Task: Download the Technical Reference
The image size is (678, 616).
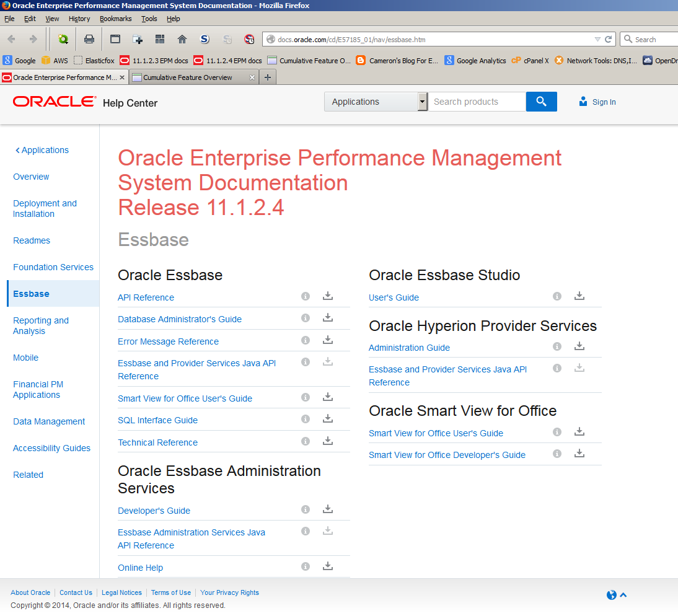Action: (x=328, y=441)
